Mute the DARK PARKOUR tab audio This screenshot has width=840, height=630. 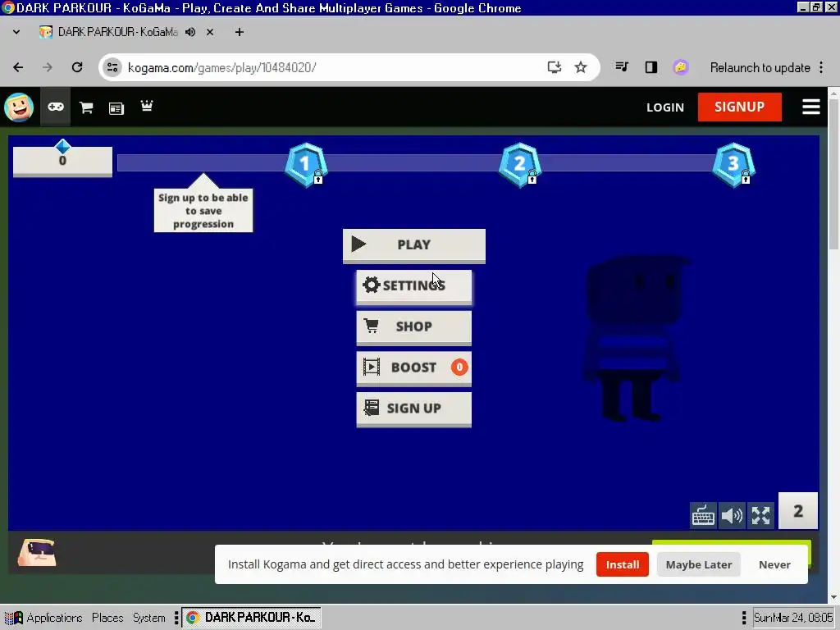coord(190,32)
